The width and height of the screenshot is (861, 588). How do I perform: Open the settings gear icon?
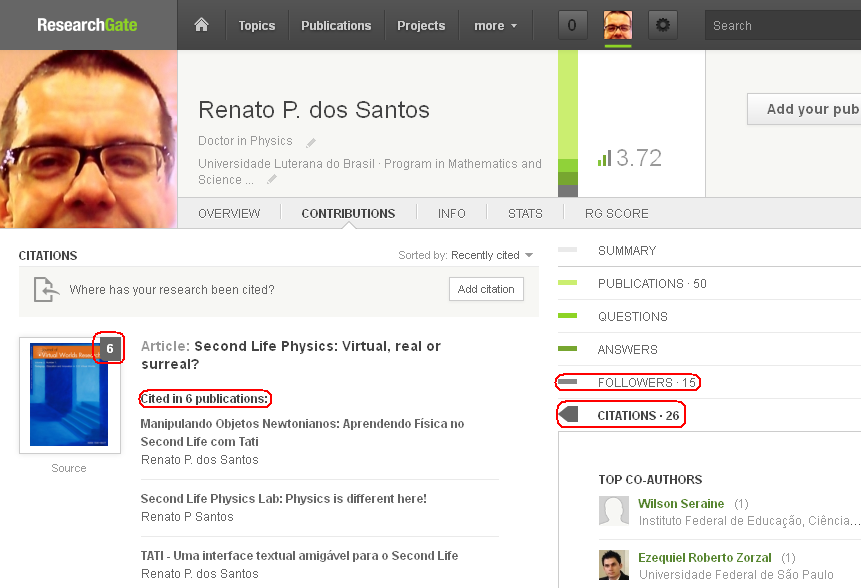[663, 25]
